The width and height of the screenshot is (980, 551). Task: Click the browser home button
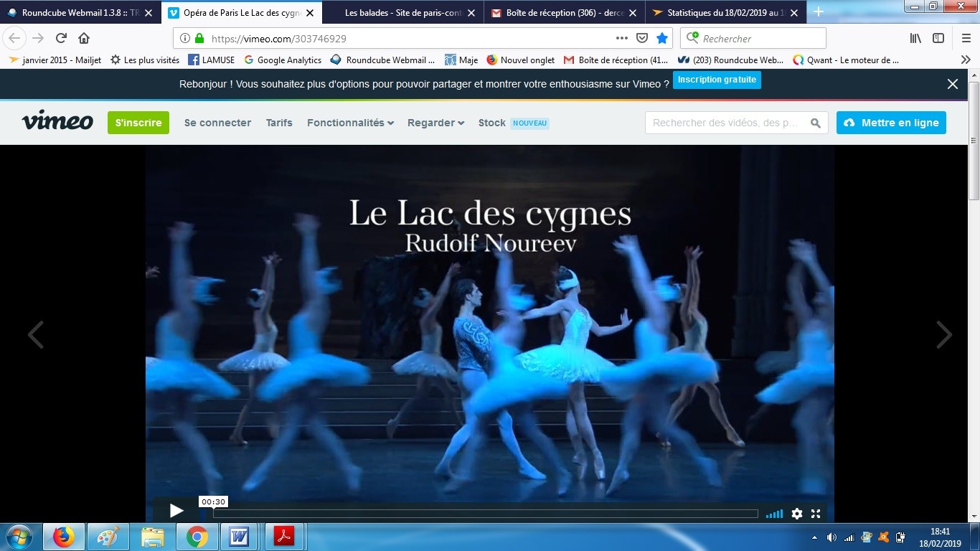(x=84, y=38)
